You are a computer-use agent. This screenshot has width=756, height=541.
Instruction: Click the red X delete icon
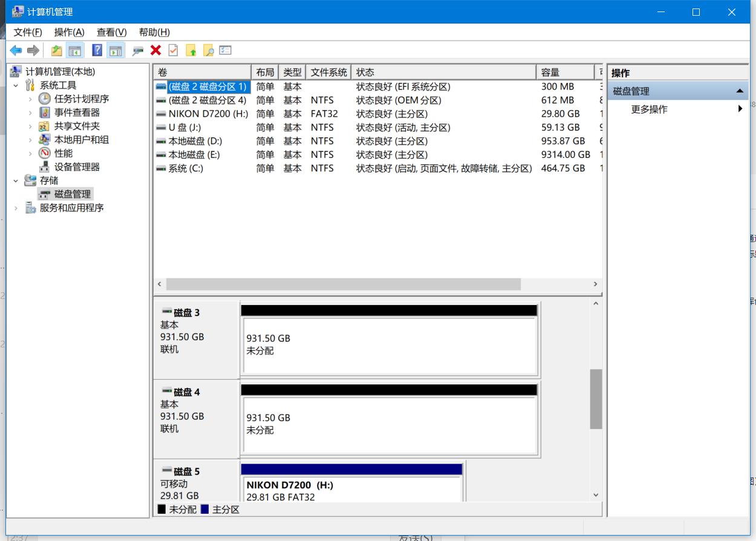pos(155,51)
